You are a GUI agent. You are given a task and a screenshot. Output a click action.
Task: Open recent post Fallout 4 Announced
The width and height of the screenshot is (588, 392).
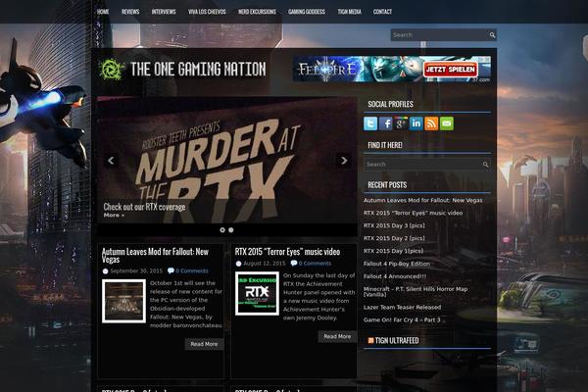(x=395, y=276)
